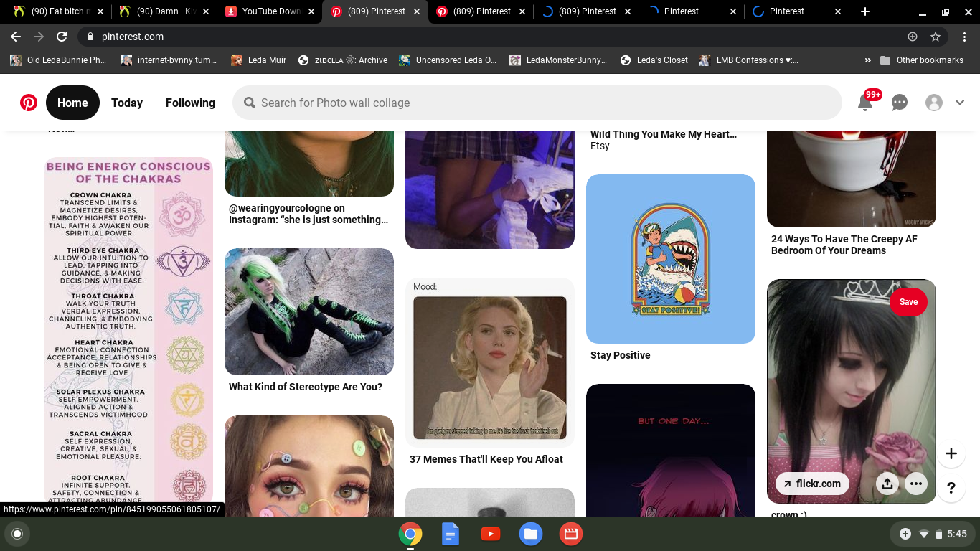Click the Pinterest logo icon
This screenshot has width=980, height=551.
29,103
